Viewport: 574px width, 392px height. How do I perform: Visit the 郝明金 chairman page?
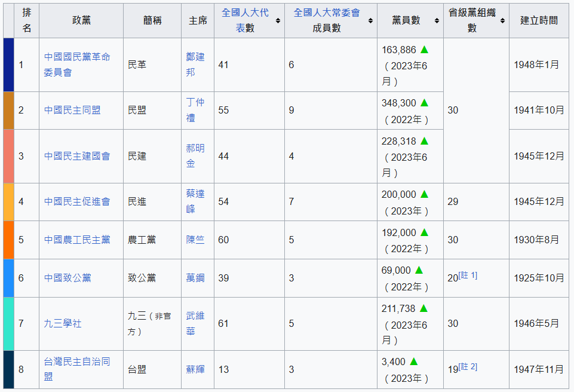click(195, 156)
